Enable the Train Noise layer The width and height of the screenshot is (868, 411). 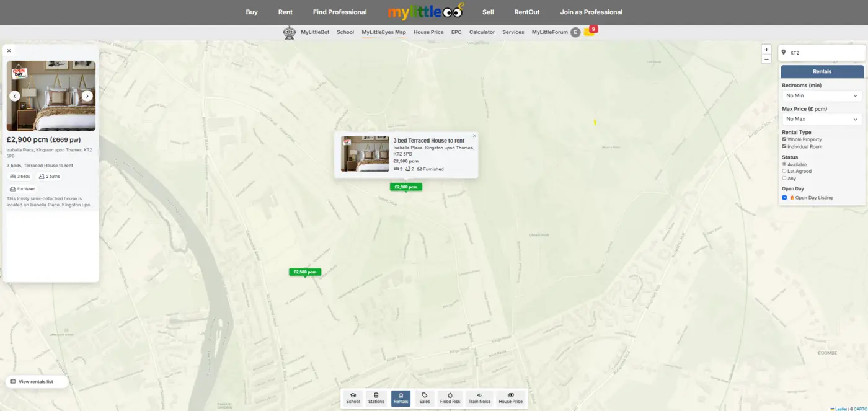479,398
